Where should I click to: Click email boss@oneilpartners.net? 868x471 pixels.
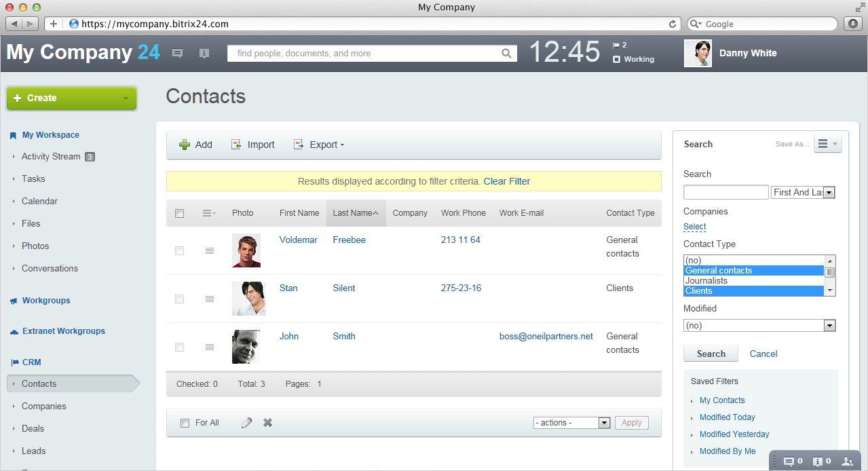[x=546, y=336]
